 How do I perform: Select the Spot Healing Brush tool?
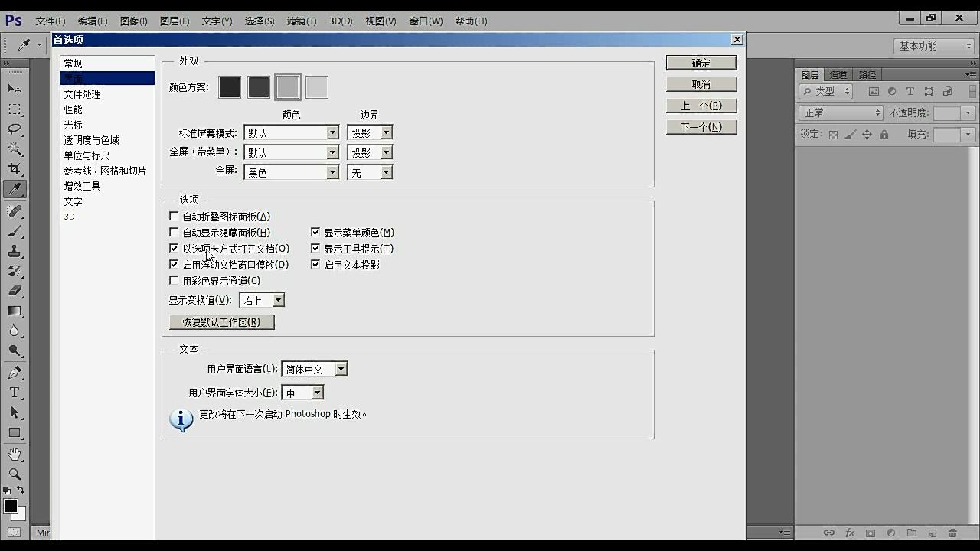(15, 211)
